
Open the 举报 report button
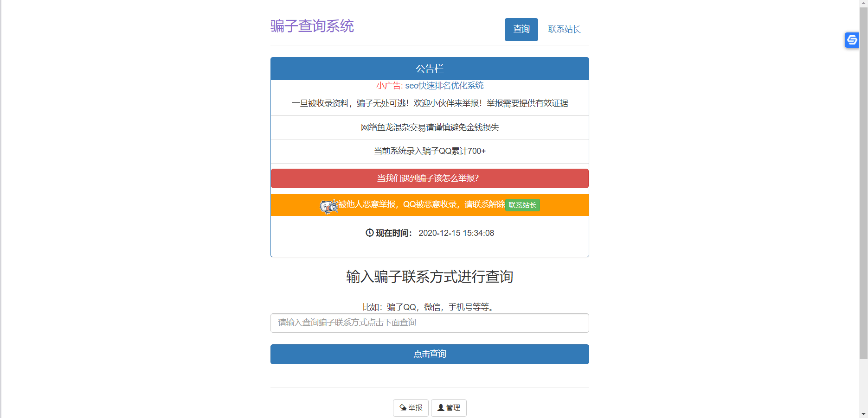411,408
